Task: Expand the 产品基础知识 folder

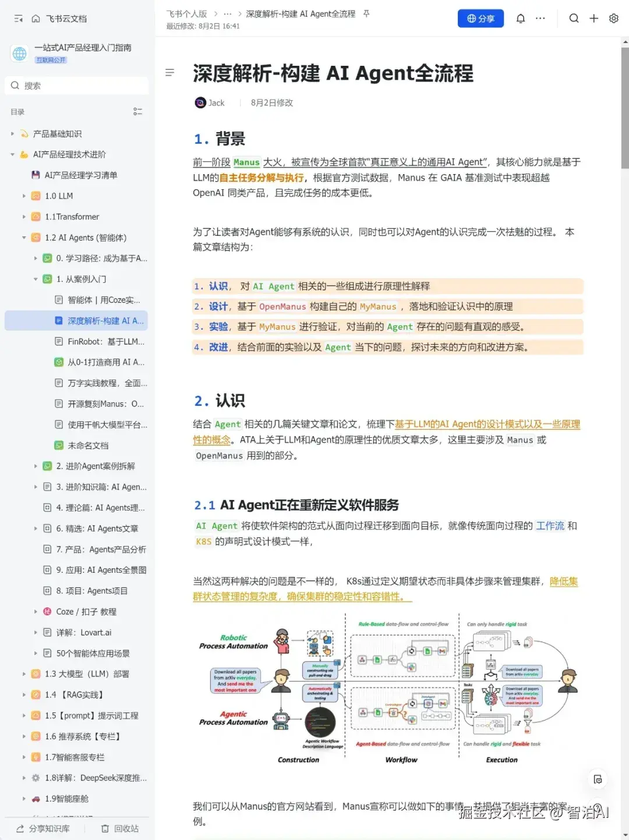Action: click(13, 134)
